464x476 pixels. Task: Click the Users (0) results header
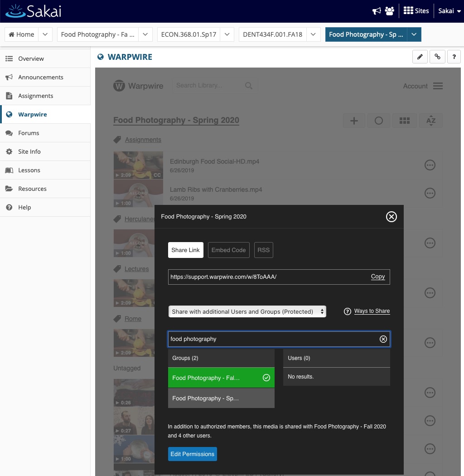[337, 358]
